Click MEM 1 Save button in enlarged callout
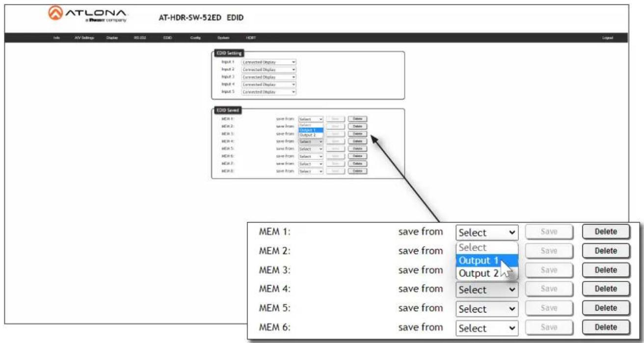This screenshot has height=343, width=644. click(x=549, y=232)
